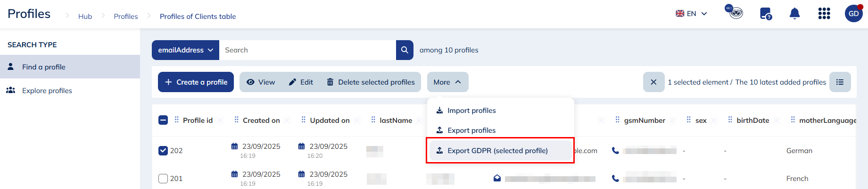The width and height of the screenshot is (868, 189).
Task: Click Profiles of Clients table breadcrumb
Action: click(x=198, y=17)
